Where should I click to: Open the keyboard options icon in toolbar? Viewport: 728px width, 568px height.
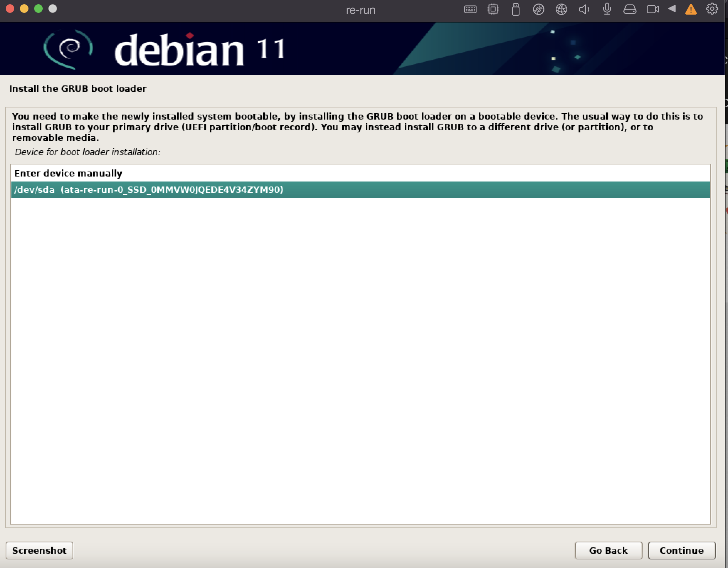click(x=470, y=10)
